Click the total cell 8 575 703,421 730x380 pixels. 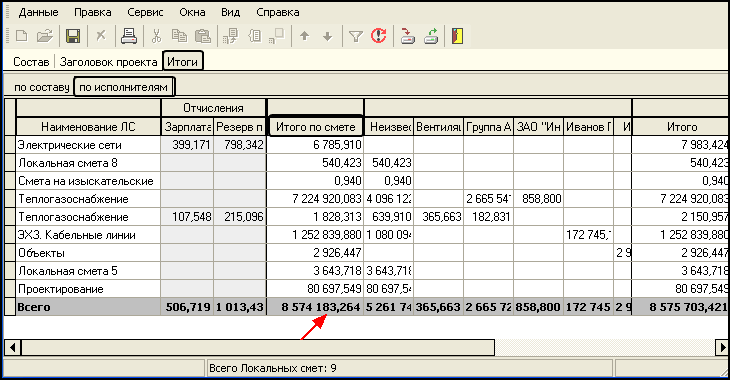681,307
